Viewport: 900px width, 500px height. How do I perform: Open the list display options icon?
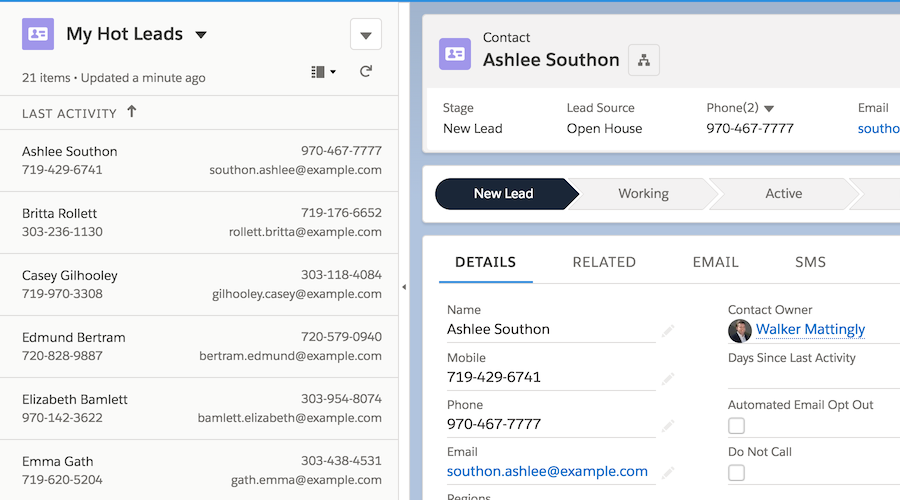[323, 72]
